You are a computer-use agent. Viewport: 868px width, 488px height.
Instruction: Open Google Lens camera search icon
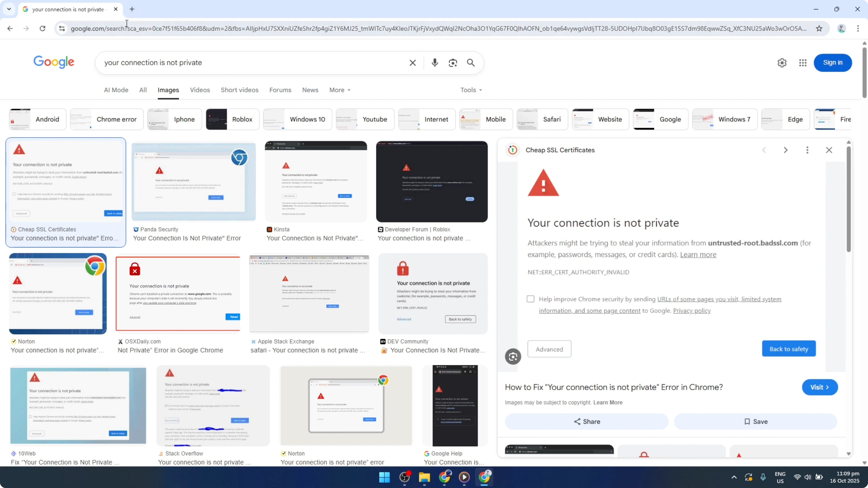(453, 63)
